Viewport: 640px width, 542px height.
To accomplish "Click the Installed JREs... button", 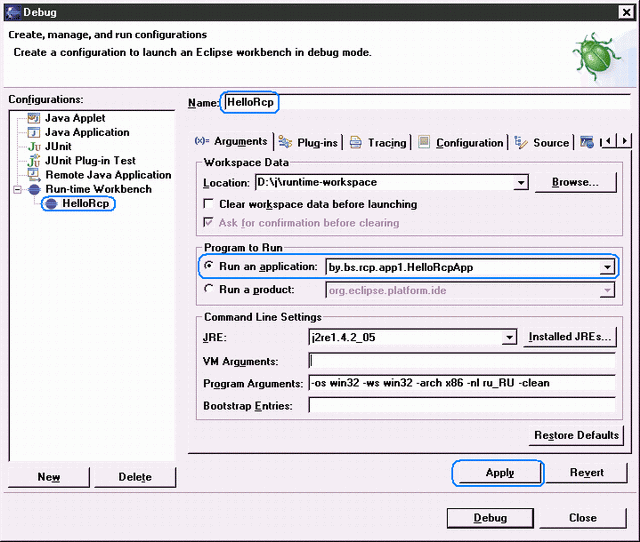I will (570, 337).
